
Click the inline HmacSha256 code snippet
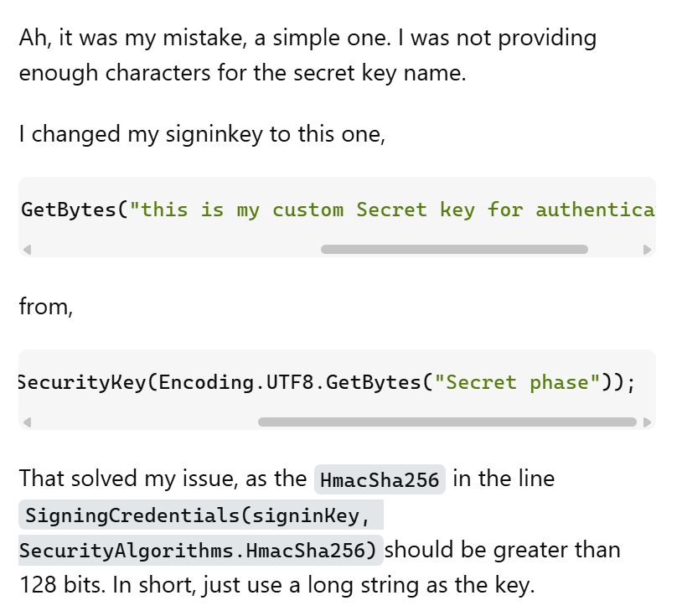380,479
